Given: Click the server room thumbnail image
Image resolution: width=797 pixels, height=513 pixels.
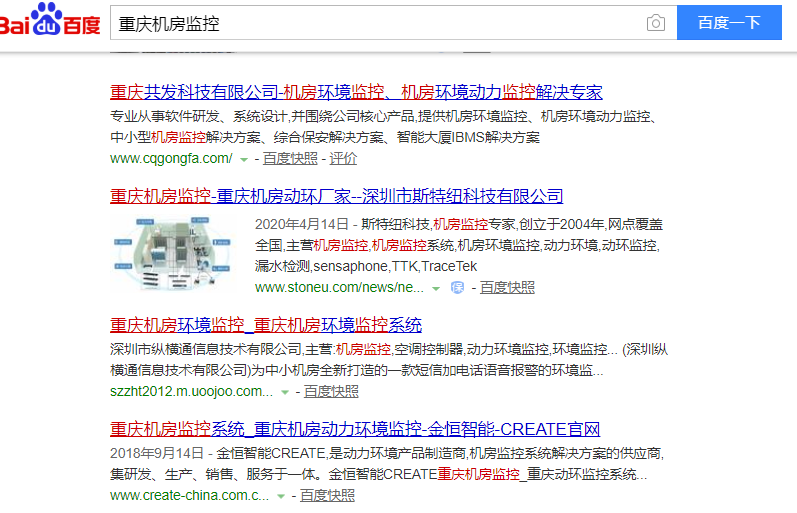Looking at the screenshot, I should coord(173,254).
